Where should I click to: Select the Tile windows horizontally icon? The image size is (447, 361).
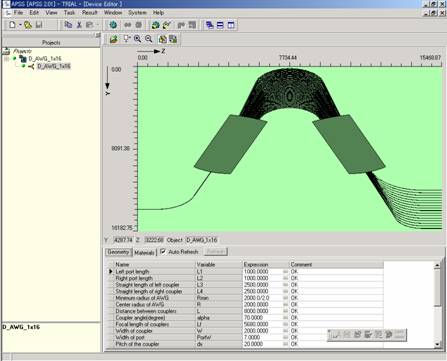click(x=220, y=25)
